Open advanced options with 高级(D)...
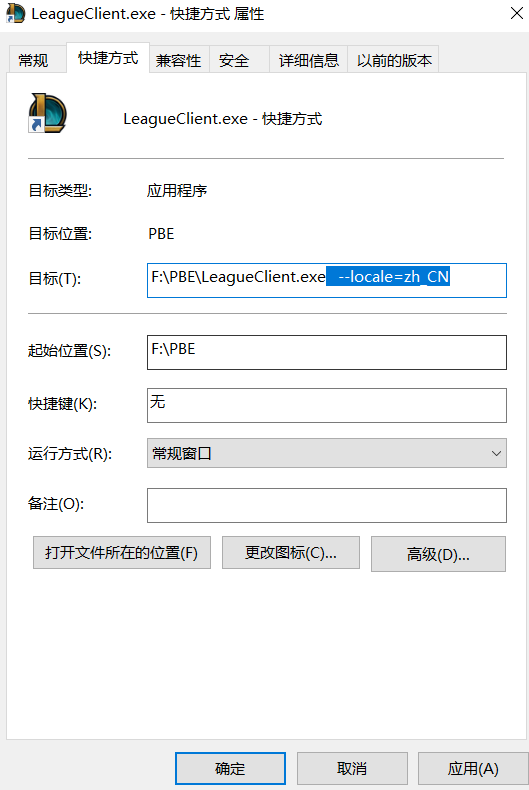529x790 pixels. 438,554
